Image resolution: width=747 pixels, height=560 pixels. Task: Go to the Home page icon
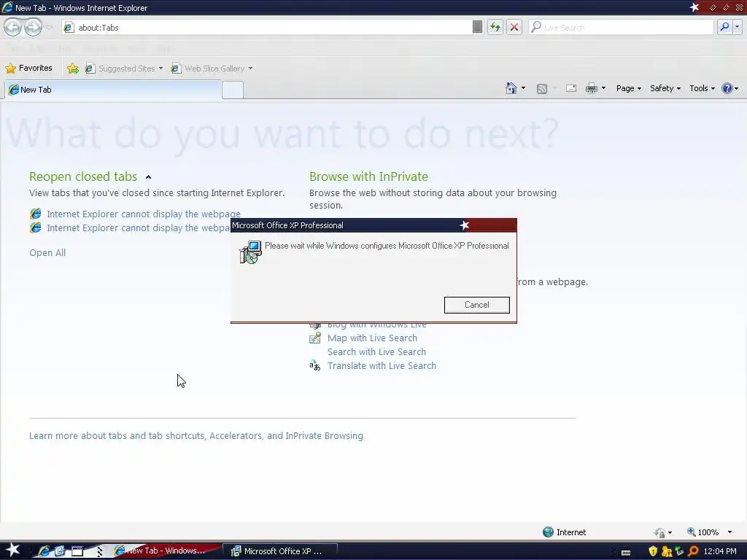click(511, 88)
